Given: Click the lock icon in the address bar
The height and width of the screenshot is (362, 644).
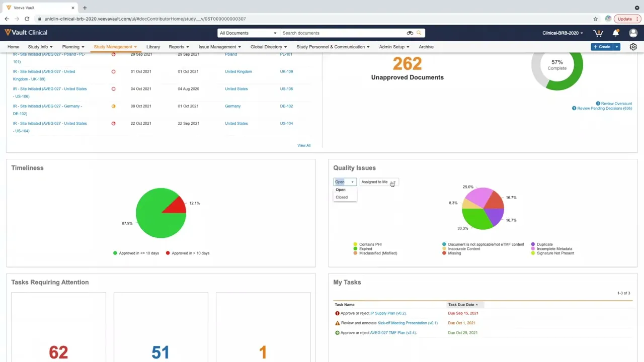Looking at the screenshot, I should 39,19.
